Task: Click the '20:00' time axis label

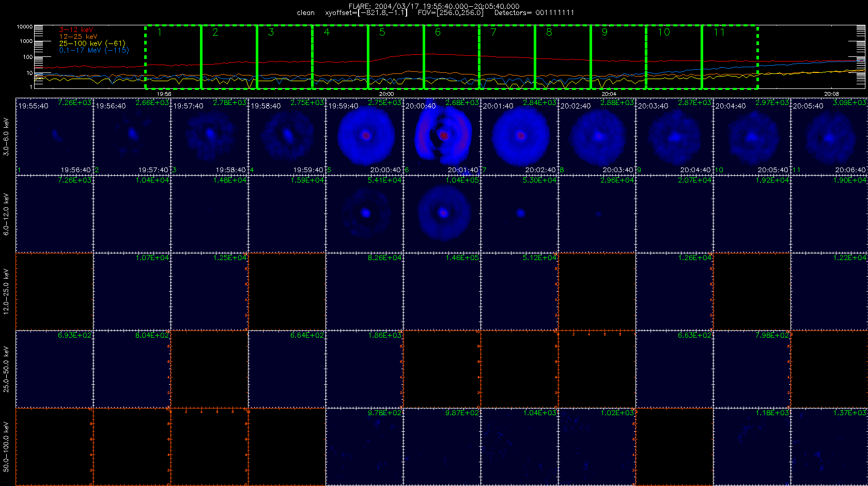Action: click(386, 94)
